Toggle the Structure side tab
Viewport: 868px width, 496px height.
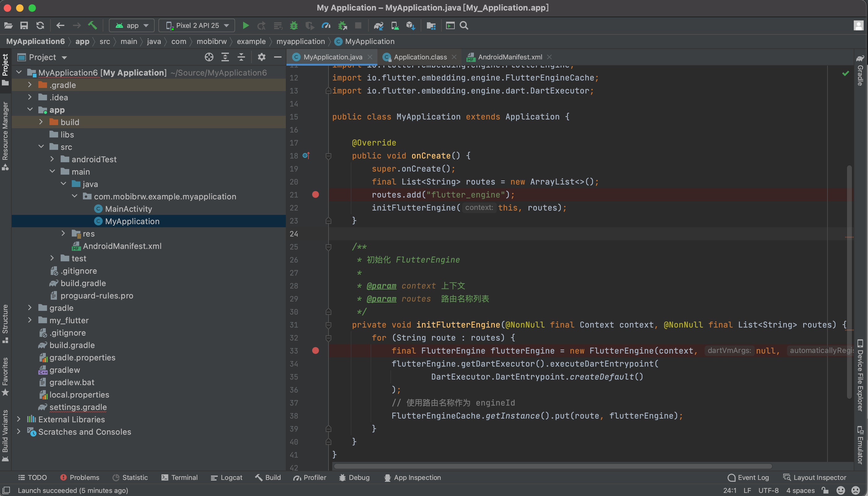[5, 324]
